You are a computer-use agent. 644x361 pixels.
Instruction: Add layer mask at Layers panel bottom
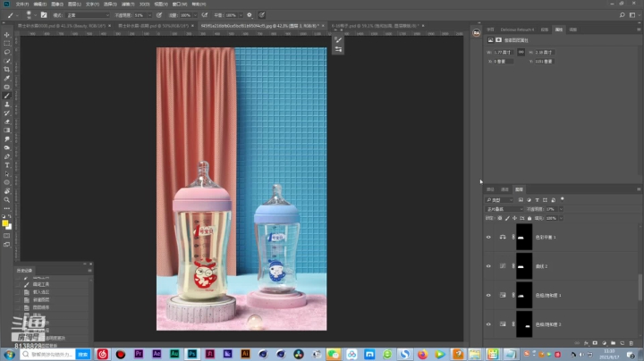[595, 343]
